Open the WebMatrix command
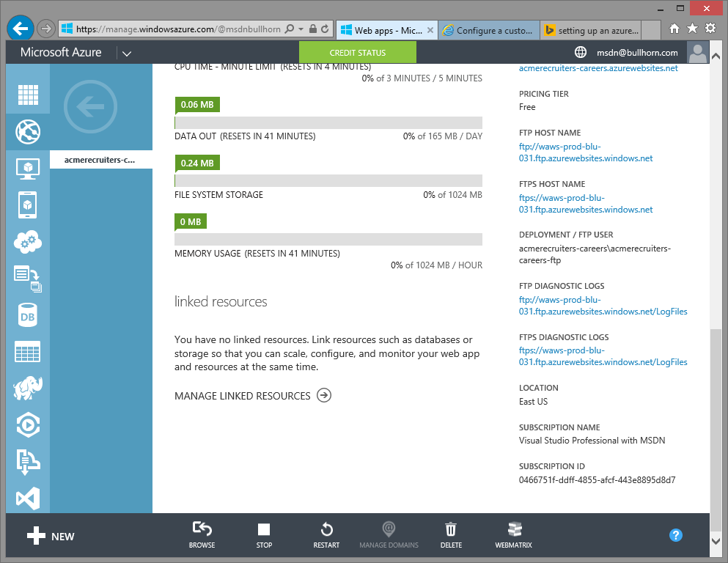Viewport: 728px width, 563px height. [x=513, y=534]
